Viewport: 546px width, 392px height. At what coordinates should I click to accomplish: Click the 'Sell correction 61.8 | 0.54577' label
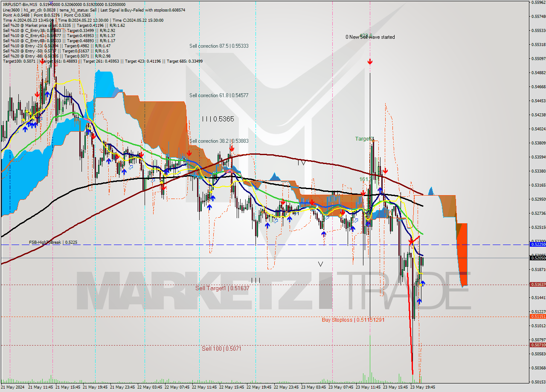click(x=219, y=95)
